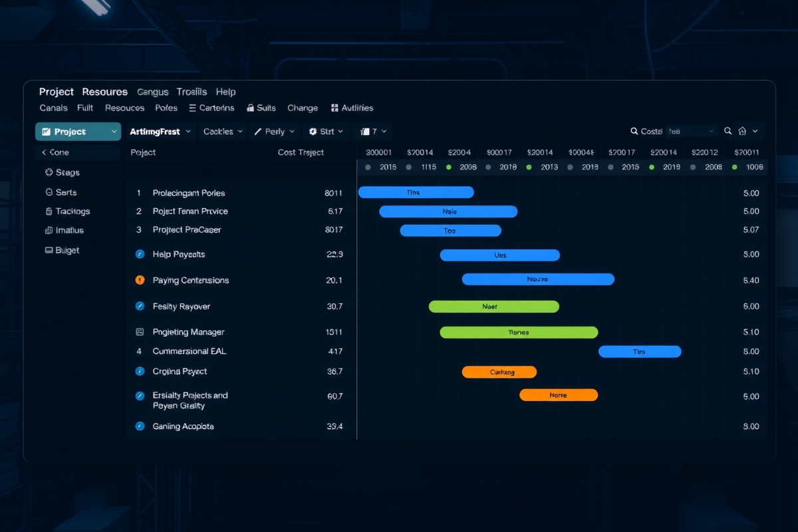Click the search magnifier icon beside Costel
This screenshot has width=798, height=532.
pos(634,132)
